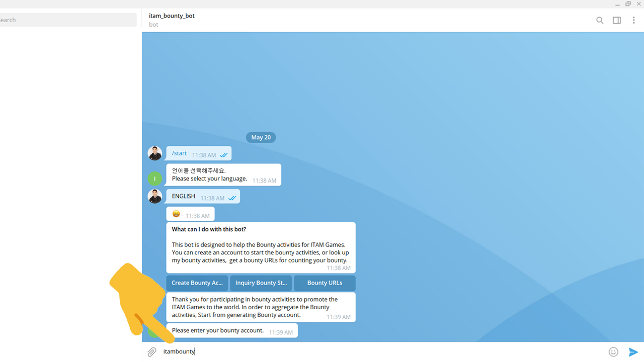Viewport: 644px width, 362px height.
Task: Click the /start command message
Action: coord(199,153)
